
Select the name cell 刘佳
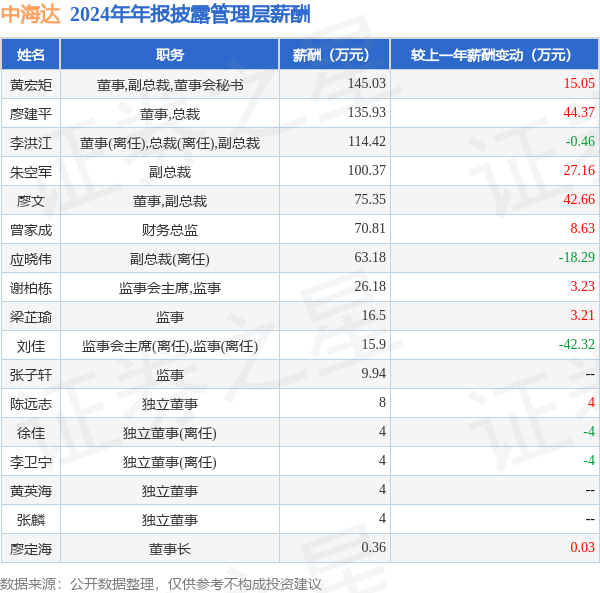point(31,346)
